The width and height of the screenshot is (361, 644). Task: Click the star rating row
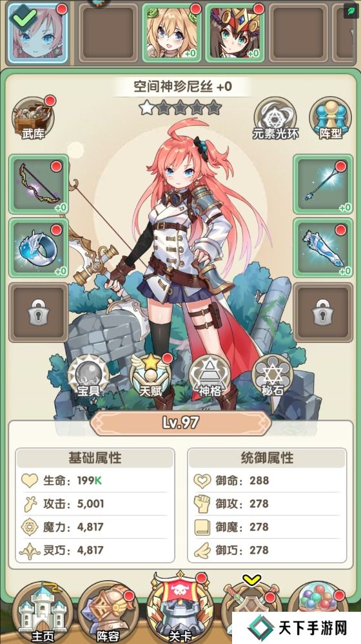pos(180,108)
